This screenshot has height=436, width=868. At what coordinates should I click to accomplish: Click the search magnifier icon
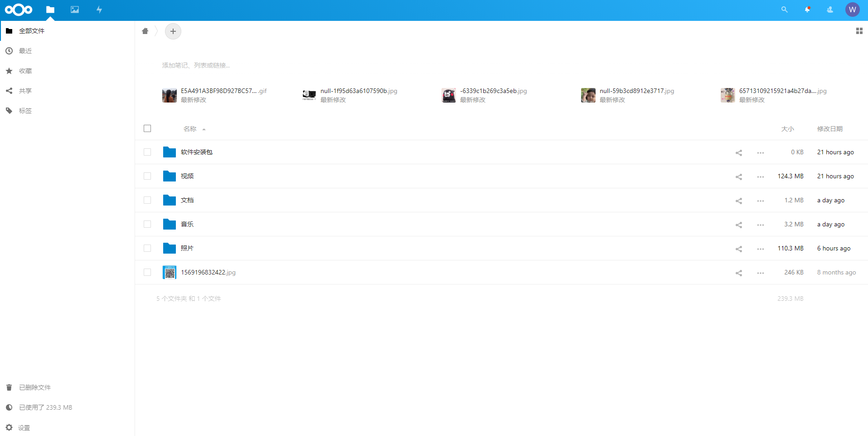[784, 10]
